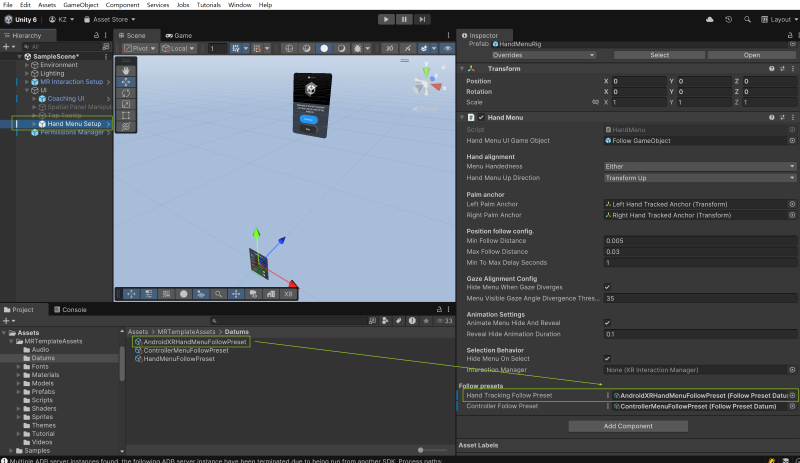The image size is (800, 463).
Task: Select the Rotate tool in Scene toolbar
Action: pyautogui.click(x=125, y=93)
